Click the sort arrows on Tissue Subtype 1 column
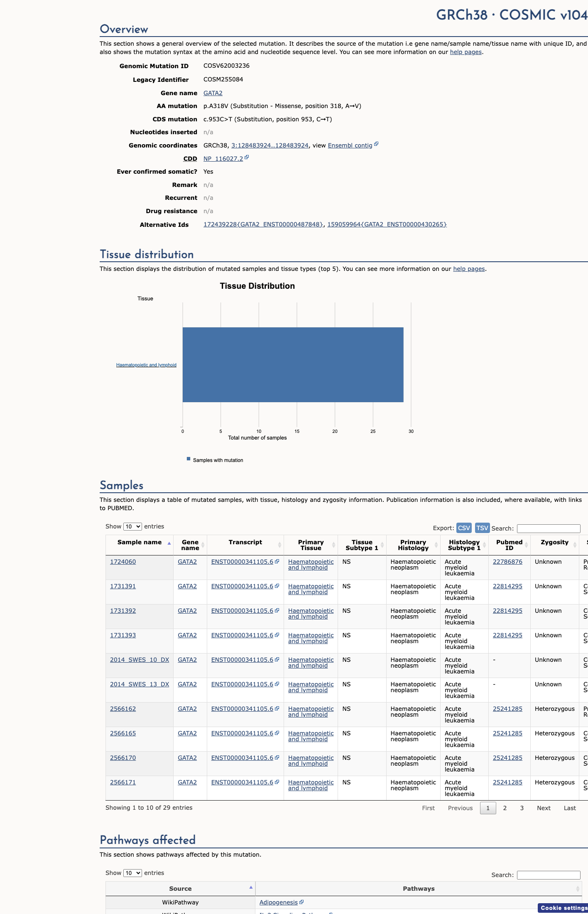The height and width of the screenshot is (914, 588). [x=382, y=545]
